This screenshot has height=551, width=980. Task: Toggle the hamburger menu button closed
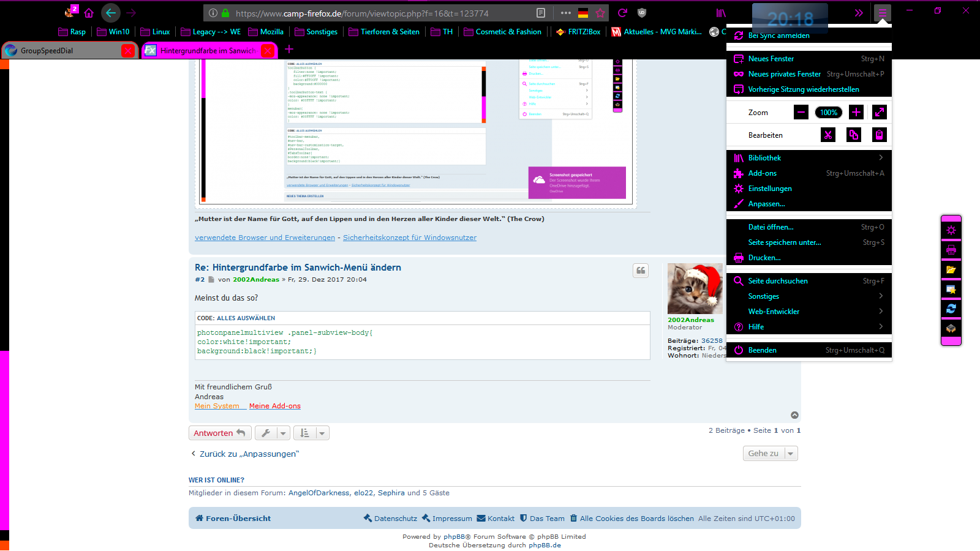pos(882,13)
